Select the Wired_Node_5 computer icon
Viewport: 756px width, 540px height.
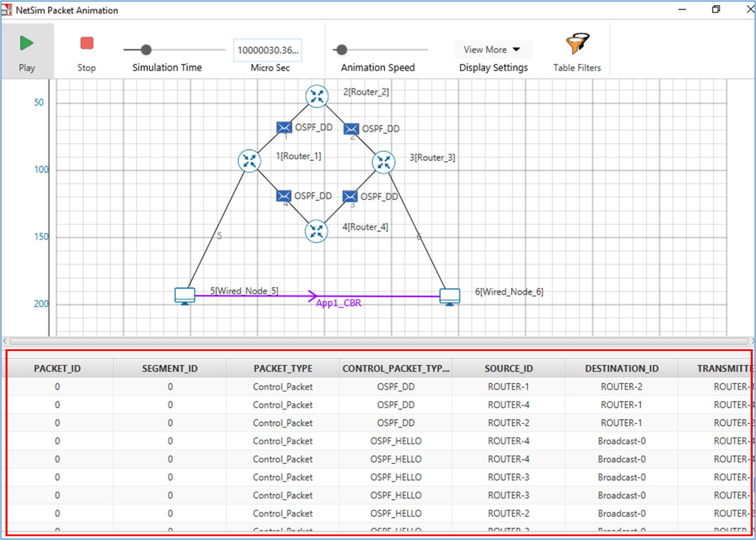coord(184,296)
